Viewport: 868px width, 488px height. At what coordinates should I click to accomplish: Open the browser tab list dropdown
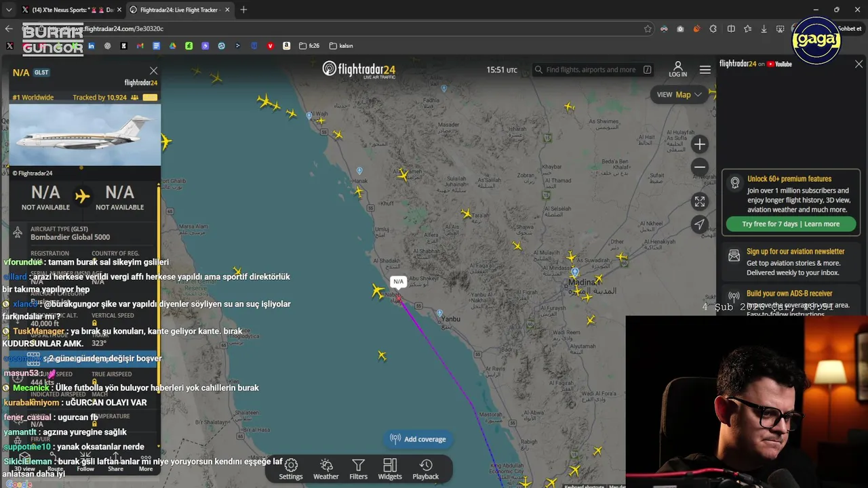[x=8, y=9]
